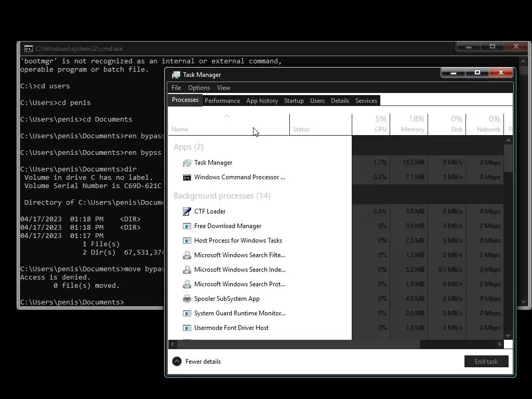This screenshot has height=399, width=532.
Task: Switch to the Startup tab
Action: pyautogui.click(x=294, y=101)
